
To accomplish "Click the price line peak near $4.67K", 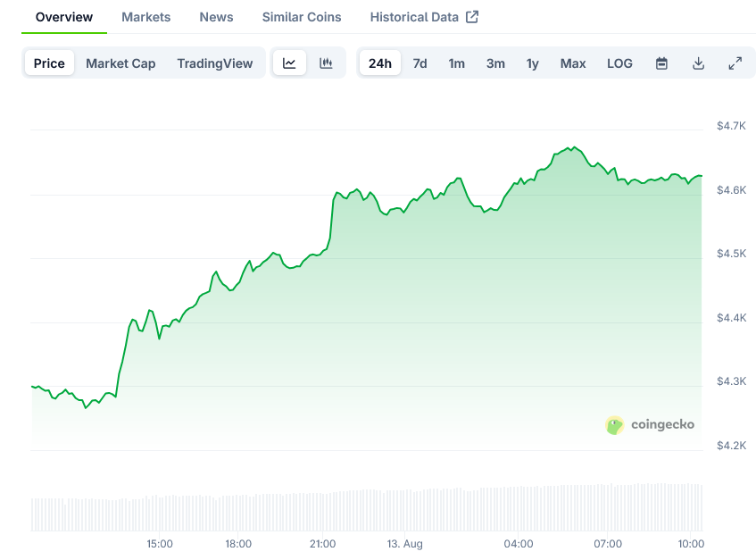I will click(x=572, y=147).
